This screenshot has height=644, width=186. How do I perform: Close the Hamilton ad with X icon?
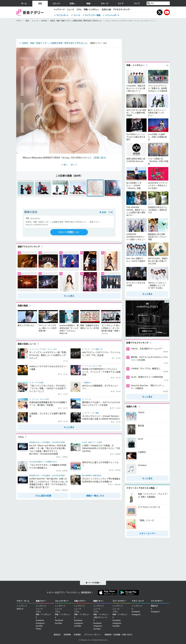pyautogui.click(x=168, y=302)
